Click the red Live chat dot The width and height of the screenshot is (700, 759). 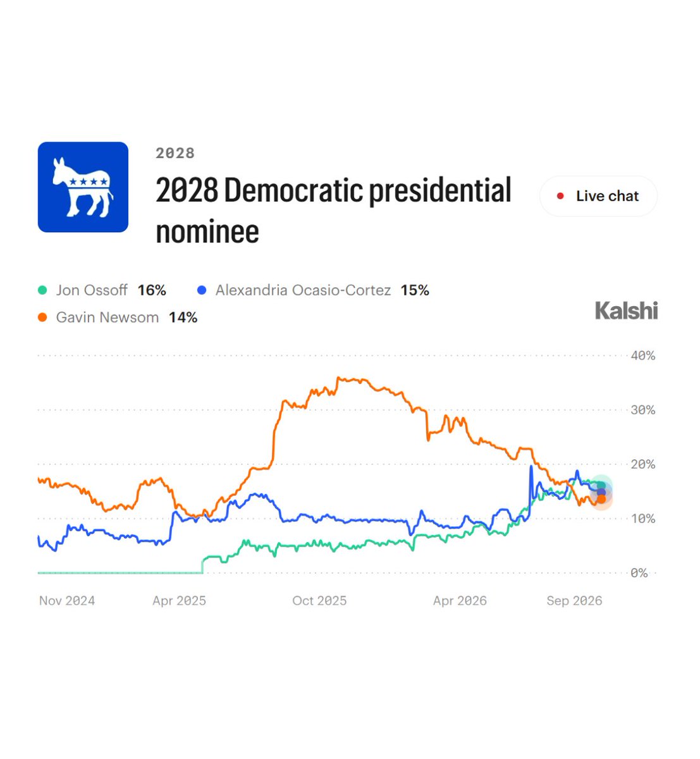tap(560, 196)
